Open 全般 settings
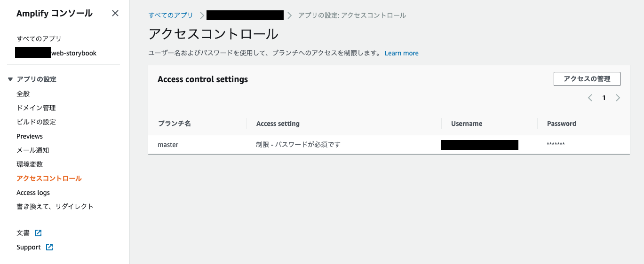Viewport: 644px width, 264px height. coord(23,94)
